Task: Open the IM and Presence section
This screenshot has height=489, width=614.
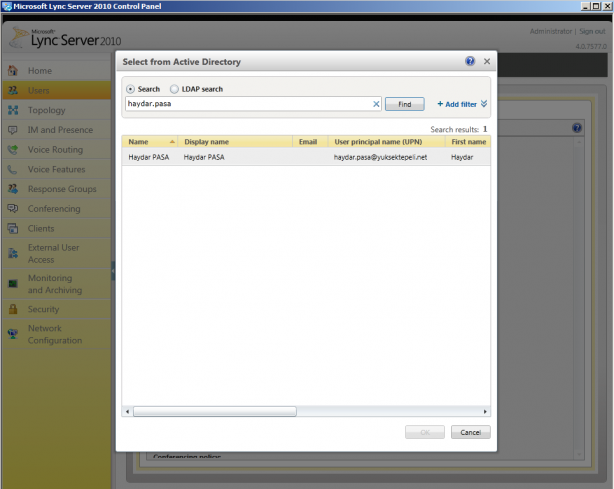Action: 56,130
